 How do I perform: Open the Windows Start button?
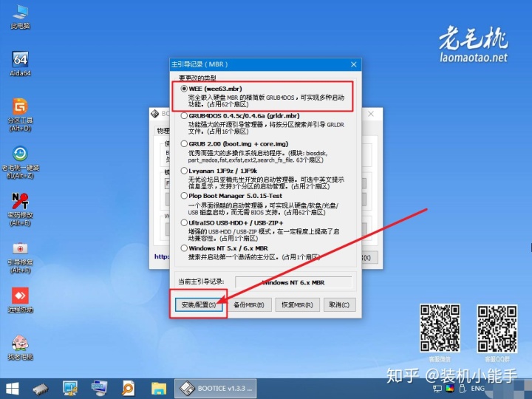click(13, 389)
